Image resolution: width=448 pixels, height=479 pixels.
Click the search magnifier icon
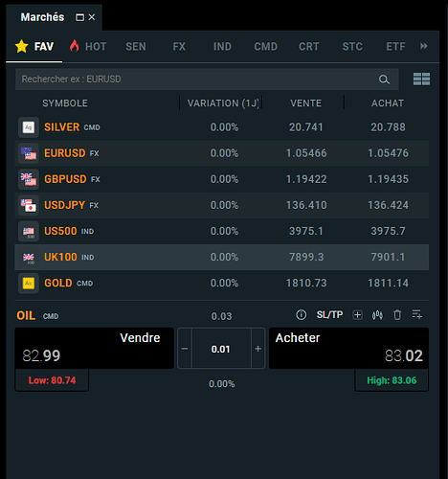384,80
